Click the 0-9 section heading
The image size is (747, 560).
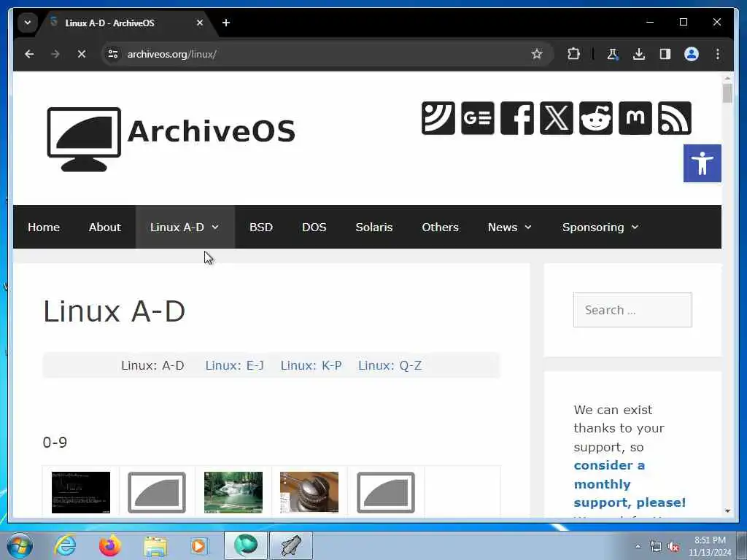click(55, 443)
